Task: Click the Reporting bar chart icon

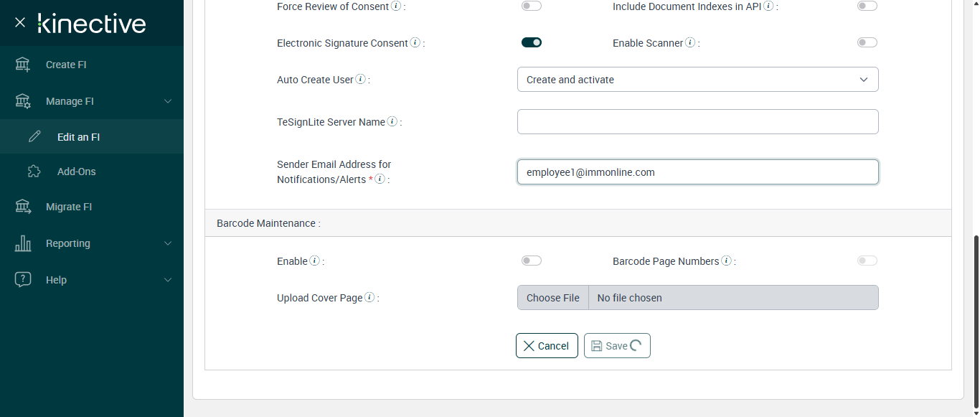Action: (x=23, y=243)
